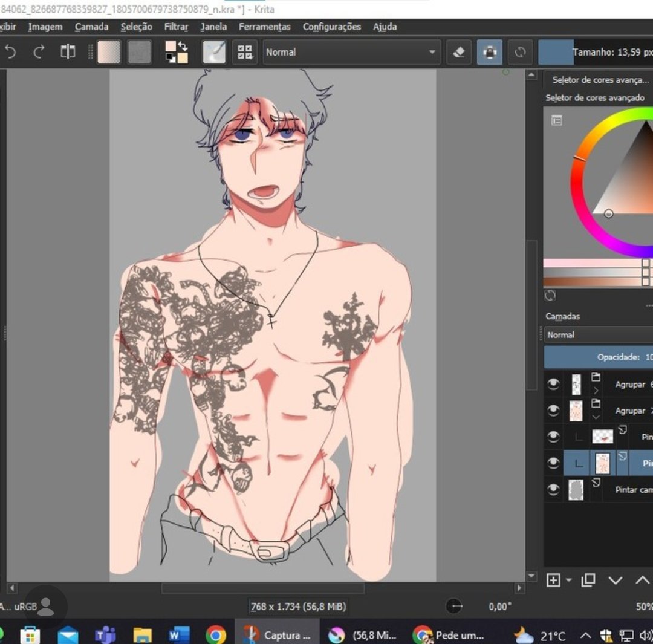
Task: Move the selected layer up
Action: (x=643, y=581)
